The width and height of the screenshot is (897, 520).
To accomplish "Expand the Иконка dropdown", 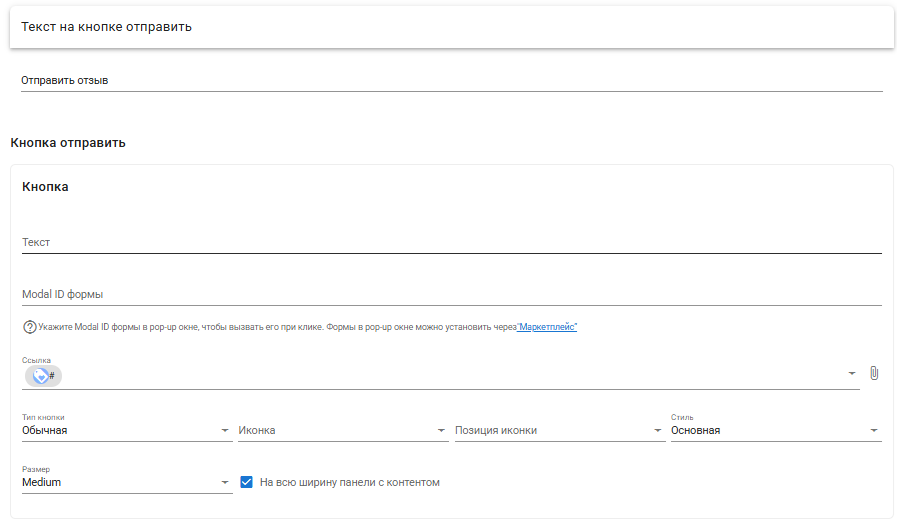I will coord(342,430).
